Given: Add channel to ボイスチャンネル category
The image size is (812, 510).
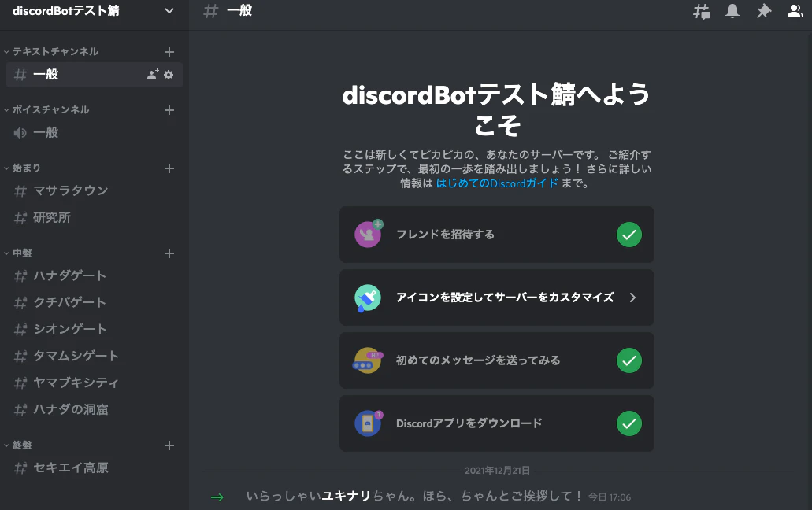Looking at the screenshot, I should click(169, 110).
